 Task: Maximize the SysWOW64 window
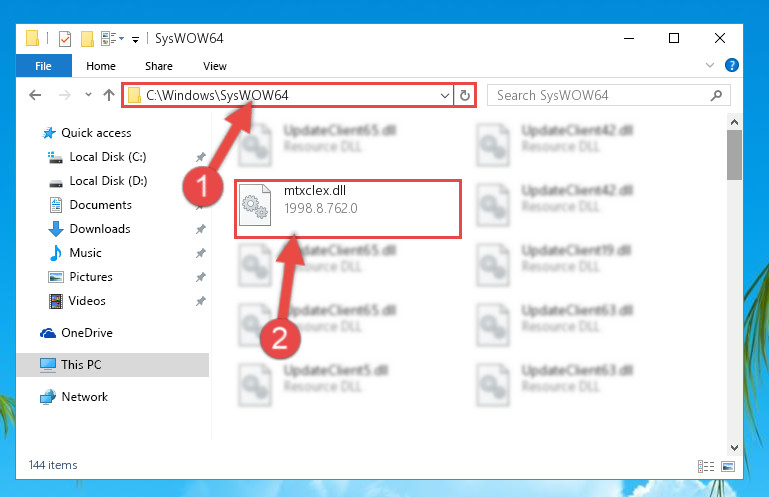tap(674, 38)
